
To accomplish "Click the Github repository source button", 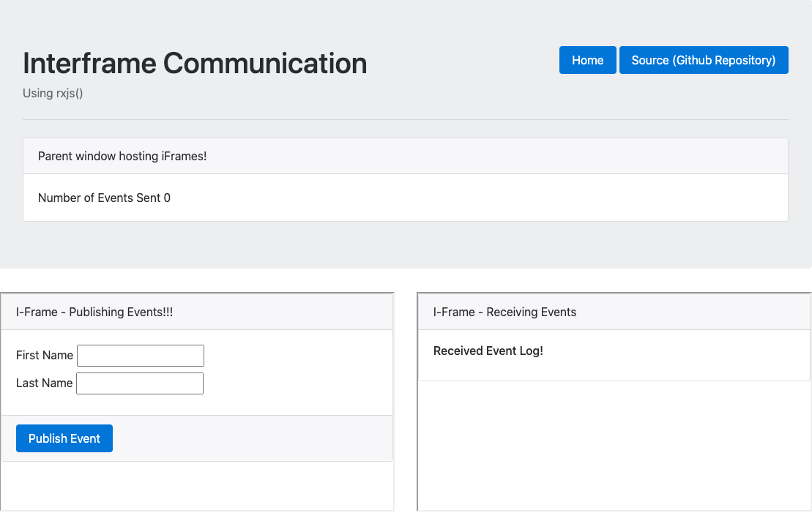I will click(x=704, y=60).
